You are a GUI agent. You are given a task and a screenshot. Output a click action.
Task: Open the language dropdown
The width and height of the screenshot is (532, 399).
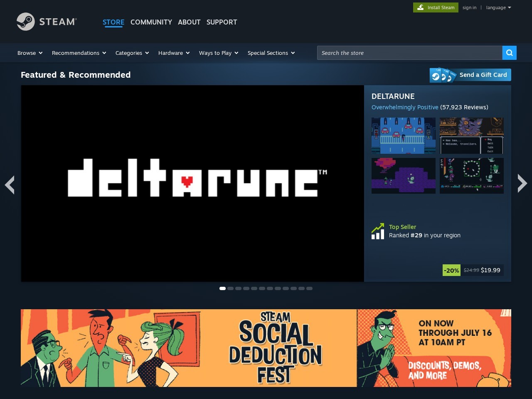point(499,7)
